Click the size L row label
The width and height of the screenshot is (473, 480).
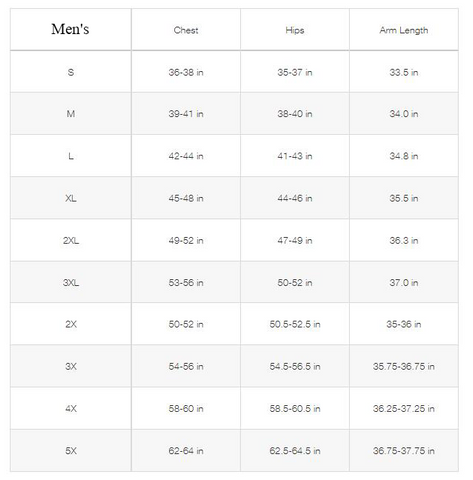pyautogui.click(x=71, y=156)
